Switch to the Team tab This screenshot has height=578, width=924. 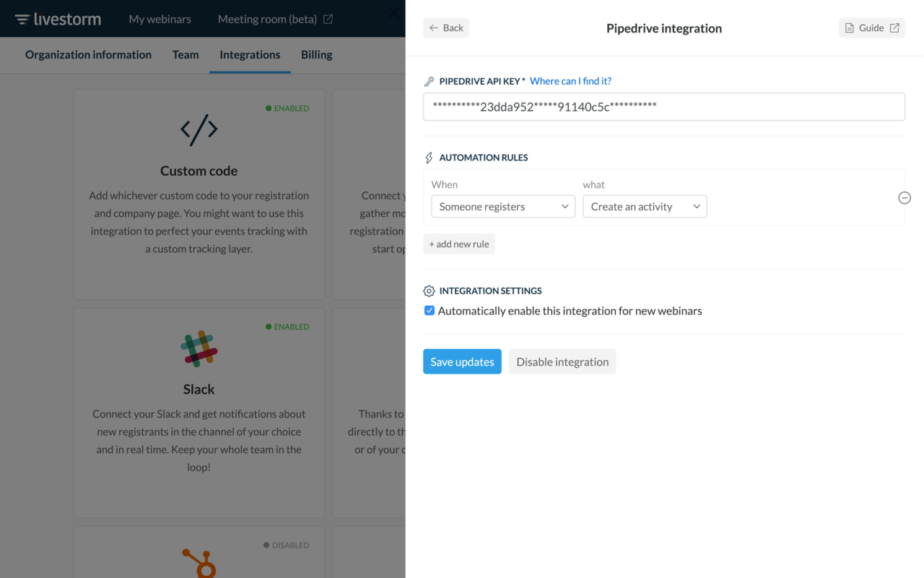coord(186,54)
